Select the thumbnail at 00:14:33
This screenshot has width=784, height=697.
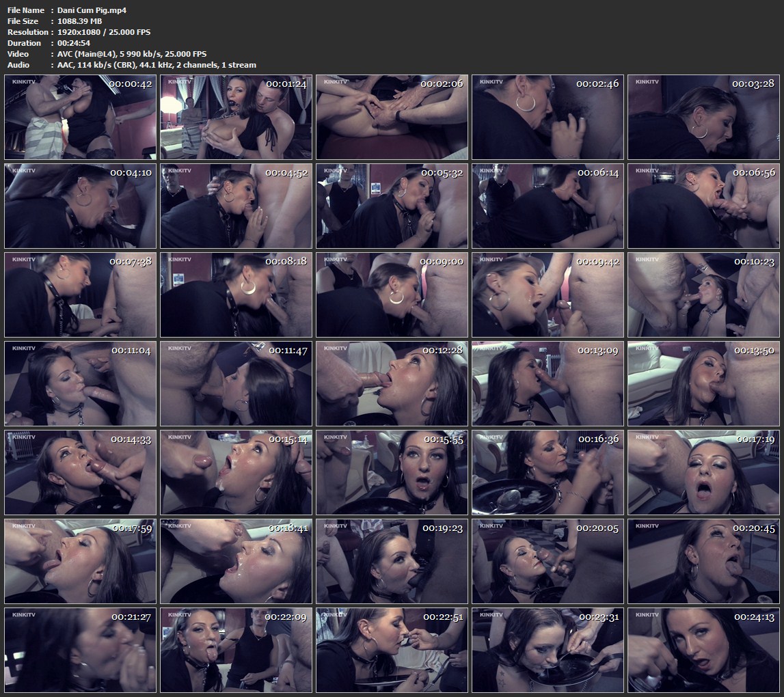click(81, 472)
